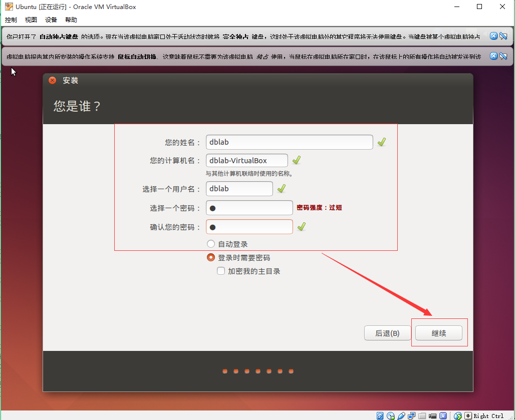This screenshot has height=420, width=515.
Task: Focus the 选择一个密码 input field
Action: tap(249, 208)
